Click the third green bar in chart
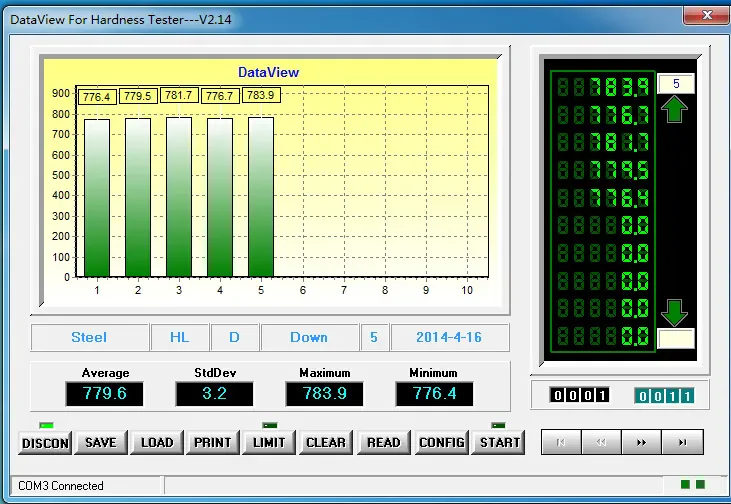The image size is (731, 504). pyautogui.click(x=179, y=197)
